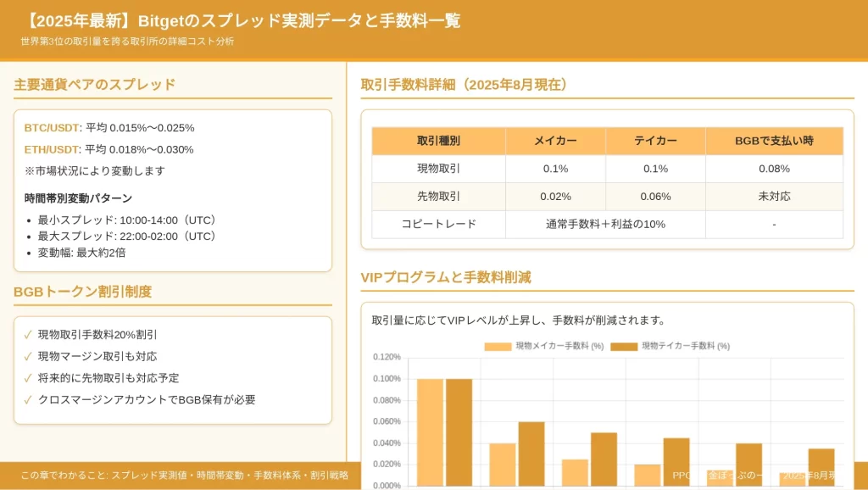The width and height of the screenshot is (868, 490).
Task: Select the spread value 0.018%〜0.030%
Action: [x=151, y=149]
